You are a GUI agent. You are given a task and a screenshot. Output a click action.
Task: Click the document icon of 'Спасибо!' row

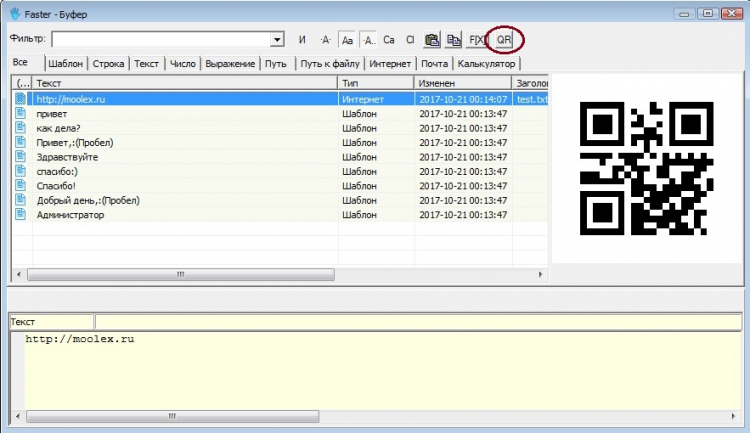20,185
